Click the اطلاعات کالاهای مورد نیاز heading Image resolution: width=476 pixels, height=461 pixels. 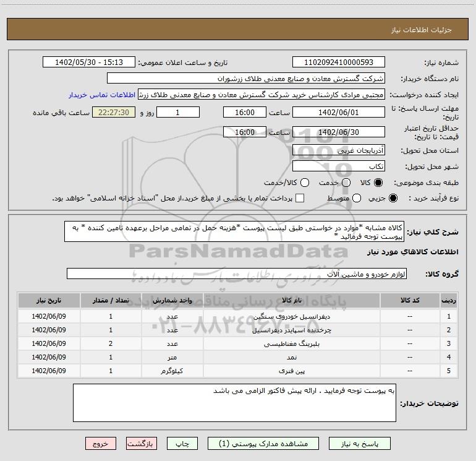click(x=412, y=252)
